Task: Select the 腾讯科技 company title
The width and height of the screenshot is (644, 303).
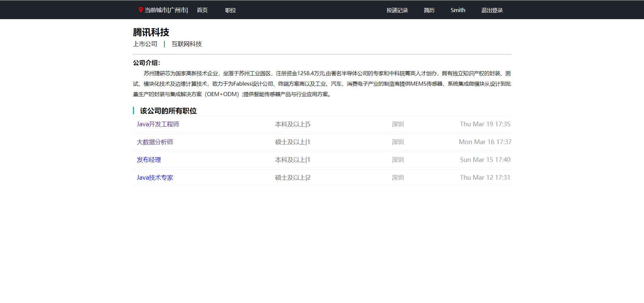Action: pyautogui.click(x=151, y=32)
